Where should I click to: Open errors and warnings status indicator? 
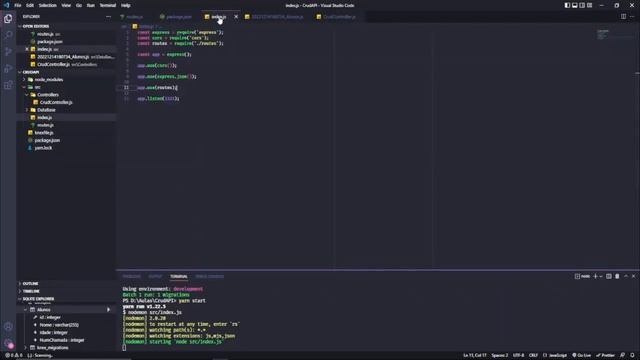[x=14, y=356]
